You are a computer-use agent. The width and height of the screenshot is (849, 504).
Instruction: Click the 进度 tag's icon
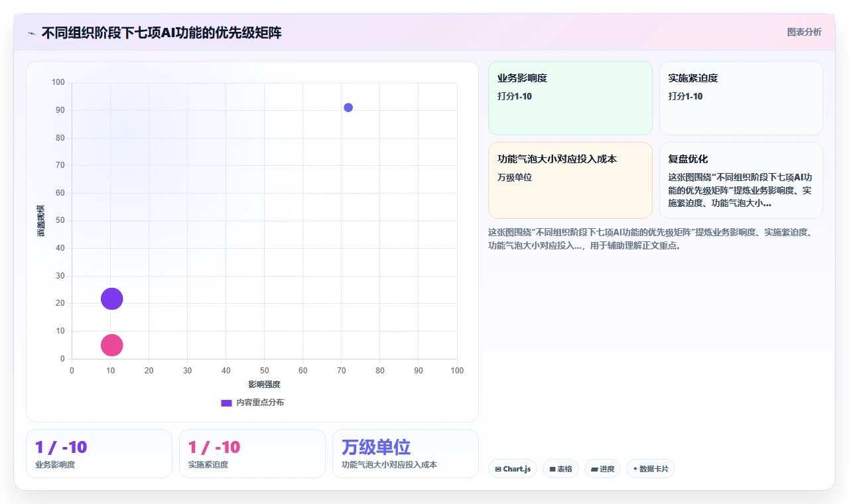(594, 470)
